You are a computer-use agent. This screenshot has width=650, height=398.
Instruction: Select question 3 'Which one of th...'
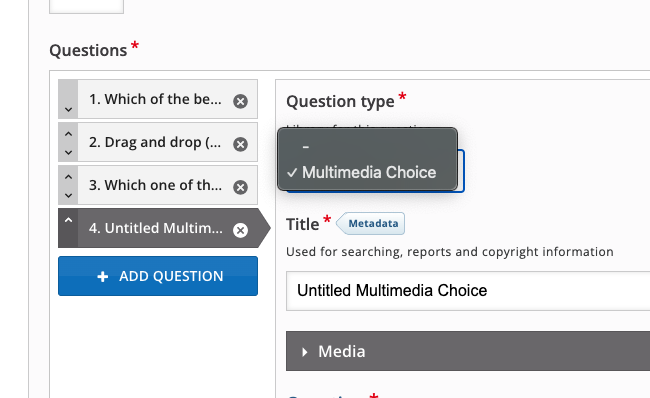155,185
